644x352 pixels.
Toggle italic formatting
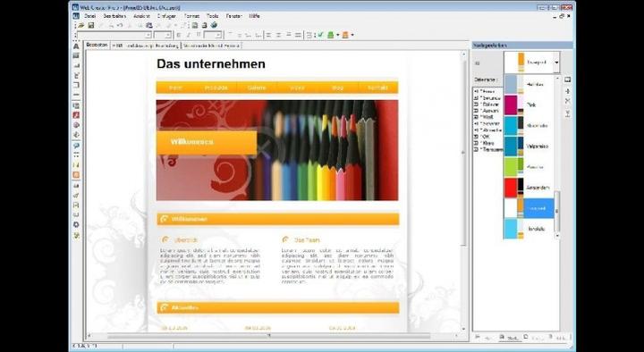[189, 35]
